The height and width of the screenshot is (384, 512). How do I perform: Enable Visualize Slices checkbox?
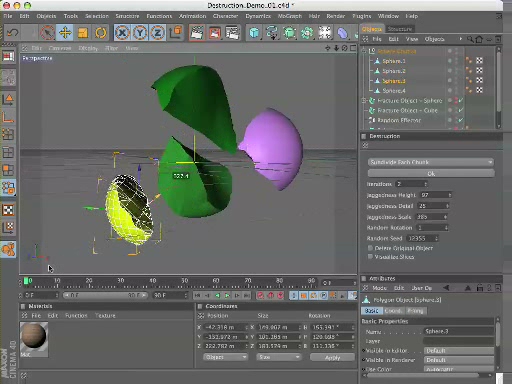tap(370, 257)
